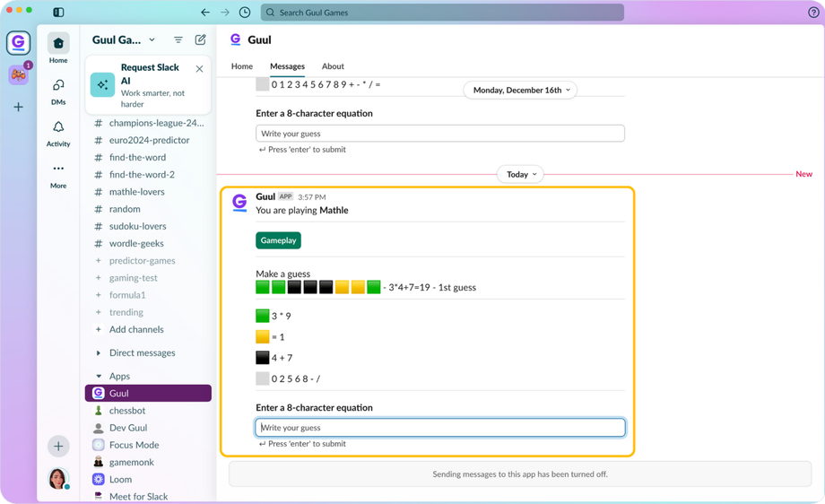Switch to the About tab
Image resolution: width=825 pixels, height=504 pixels.
coord(333,66)
